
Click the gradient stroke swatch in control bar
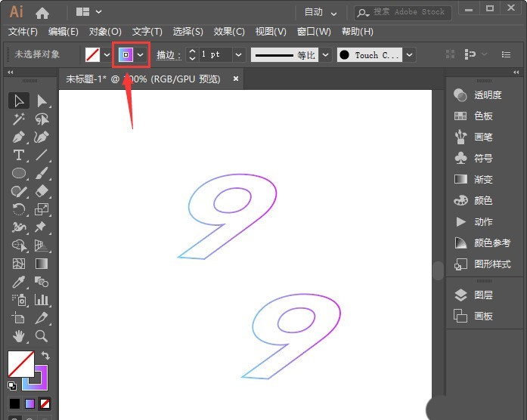126,55
